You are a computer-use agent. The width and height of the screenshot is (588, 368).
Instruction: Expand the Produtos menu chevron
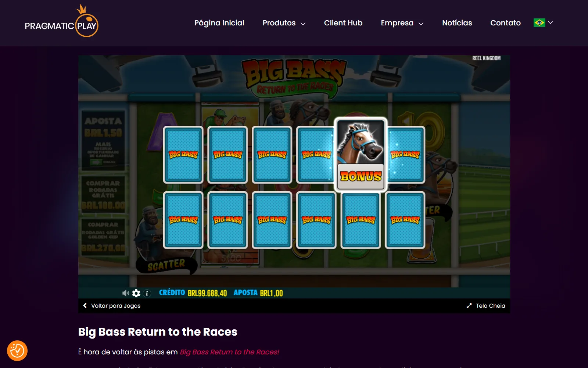303,24
